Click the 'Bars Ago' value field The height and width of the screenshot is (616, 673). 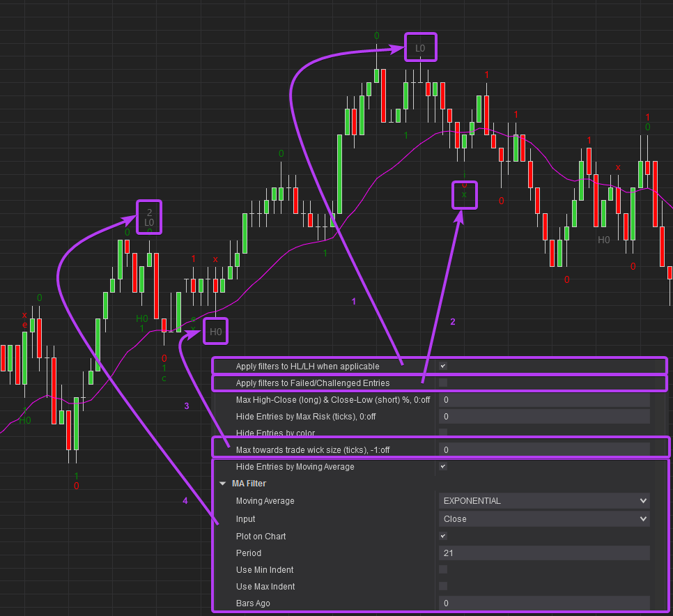click(x=544, y=603)
